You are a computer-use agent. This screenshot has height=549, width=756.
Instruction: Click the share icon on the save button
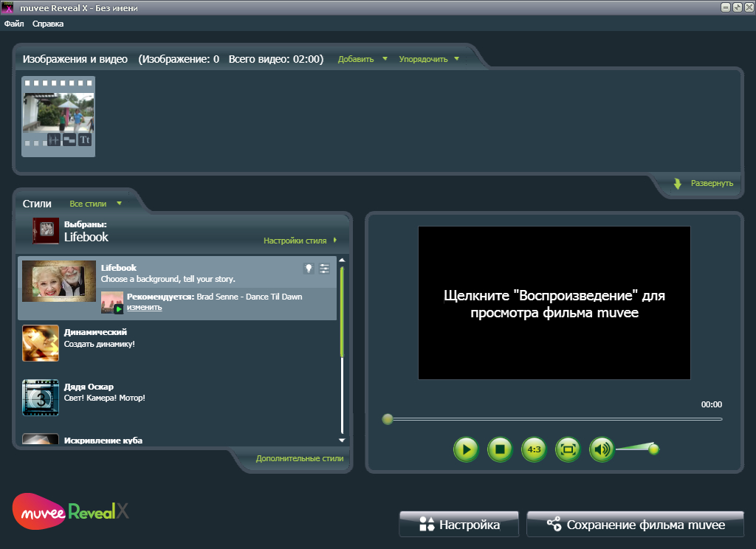[554, 524]
